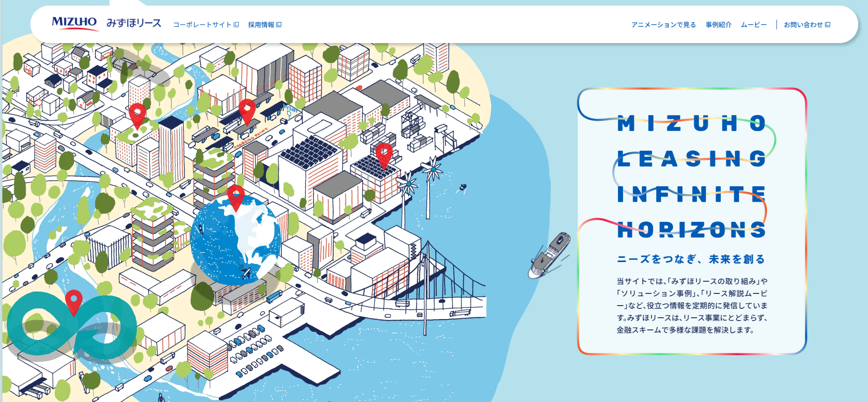Click the external-link icon beside 採用情報
868x402 pixels.
[x=279, y=25]
